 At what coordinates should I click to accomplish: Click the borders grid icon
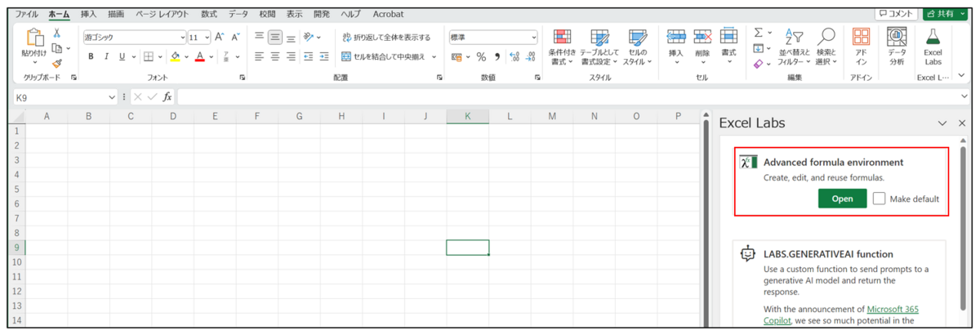(x=148, y=56)
